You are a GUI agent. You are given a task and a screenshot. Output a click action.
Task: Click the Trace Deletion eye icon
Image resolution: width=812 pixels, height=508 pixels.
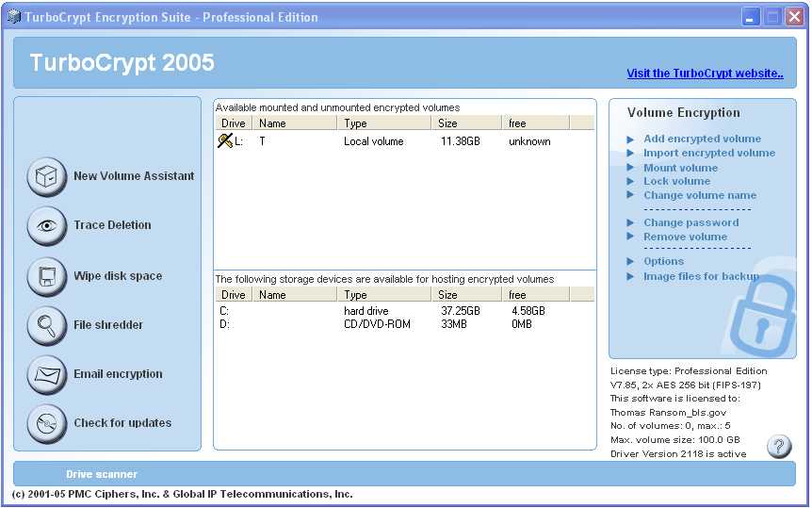tap(46, 226)
